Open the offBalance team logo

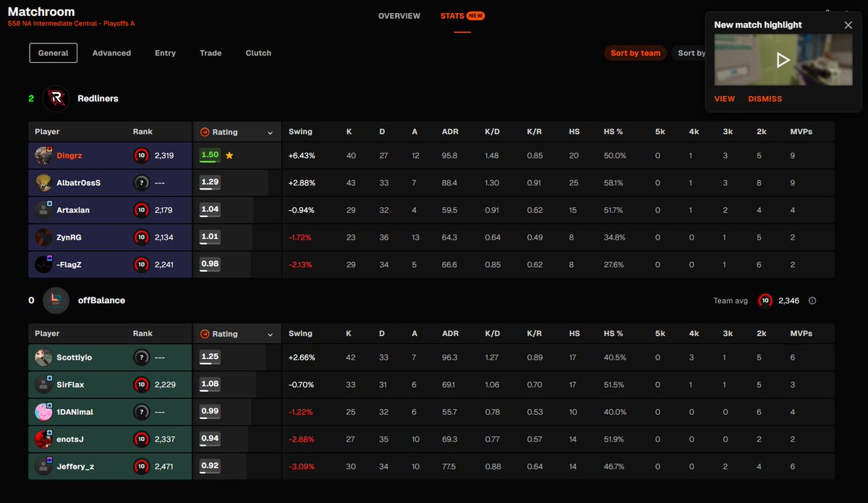(x=56, y=300)
